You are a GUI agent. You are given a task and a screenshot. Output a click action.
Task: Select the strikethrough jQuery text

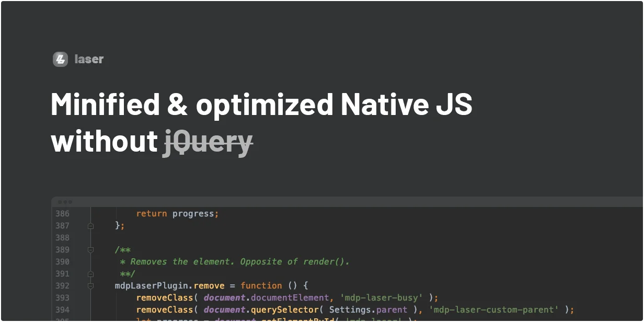coord(208,141)
